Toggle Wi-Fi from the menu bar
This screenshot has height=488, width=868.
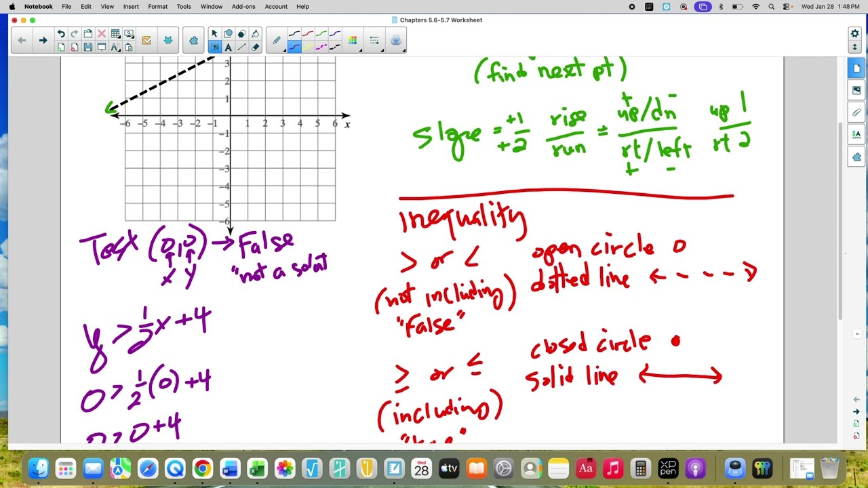click(x=755, y=7)
